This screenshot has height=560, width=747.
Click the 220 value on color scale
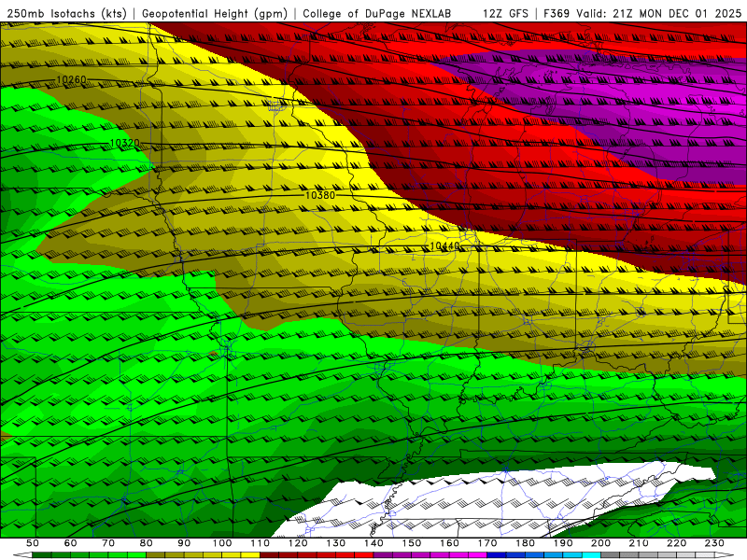click(677, 543)
